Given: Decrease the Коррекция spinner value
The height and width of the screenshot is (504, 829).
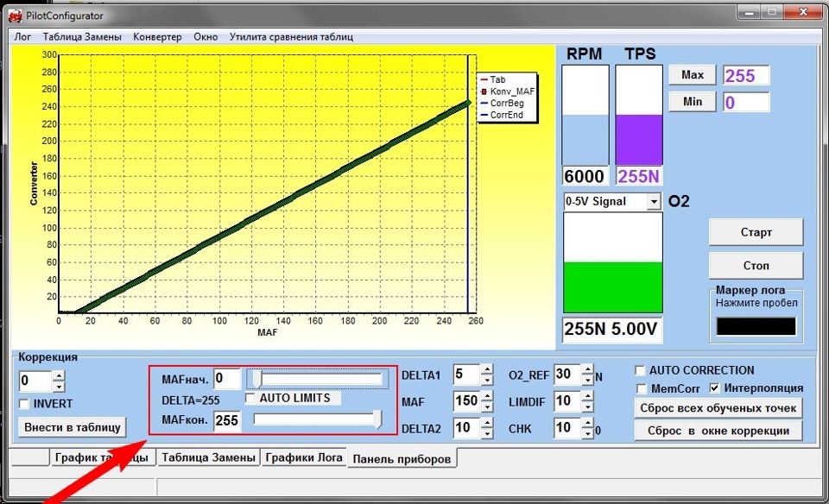Looking at the screenshot, I should click(60, 386).
